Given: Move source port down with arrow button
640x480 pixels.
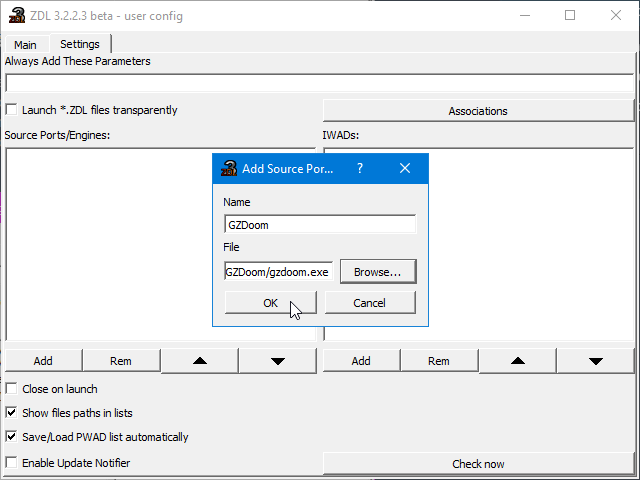Looking at the screenshot, I should (277, 360).
